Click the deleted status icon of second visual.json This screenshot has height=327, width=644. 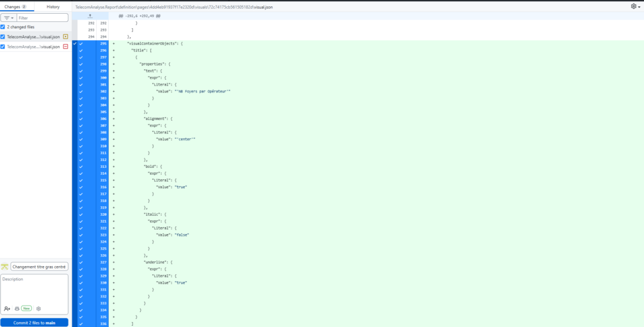click(x=65, y=47)
